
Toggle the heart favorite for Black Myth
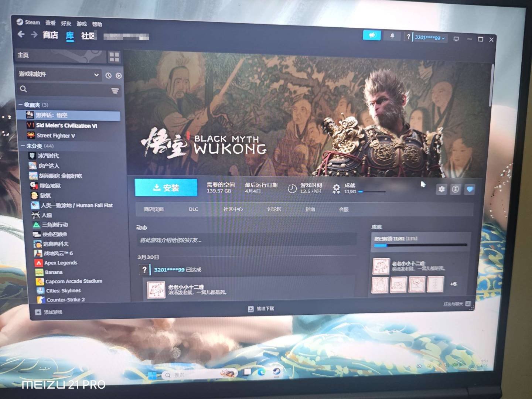point(470,189)
